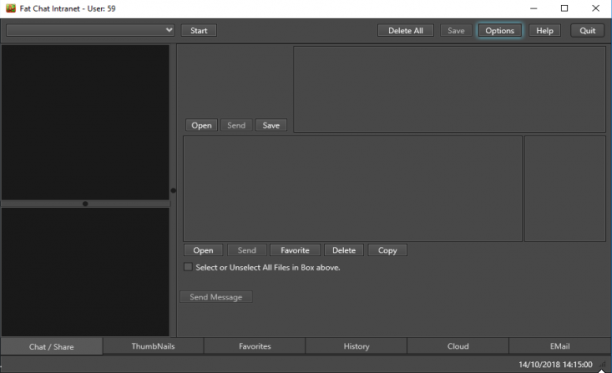Open the Options dialog

point(500,30)
